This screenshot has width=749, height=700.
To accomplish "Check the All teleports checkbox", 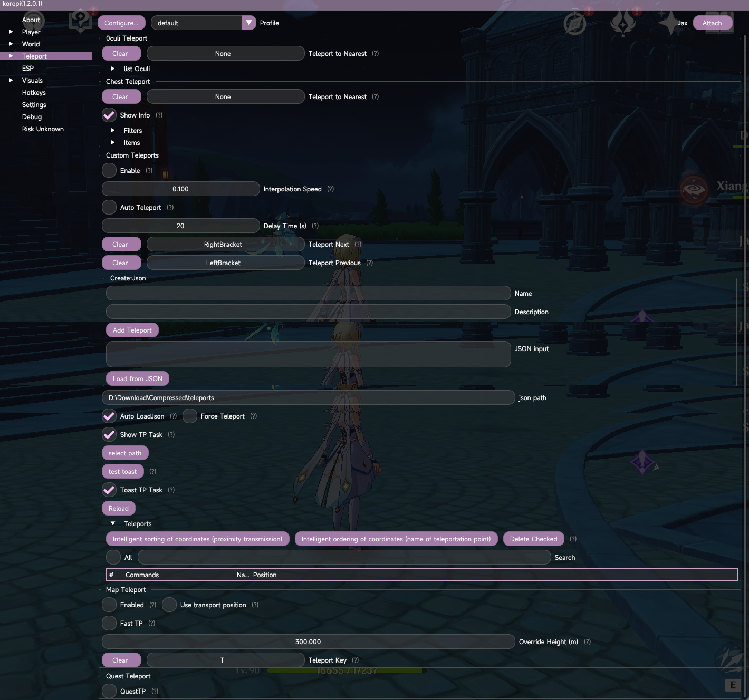I will [113, 557].
